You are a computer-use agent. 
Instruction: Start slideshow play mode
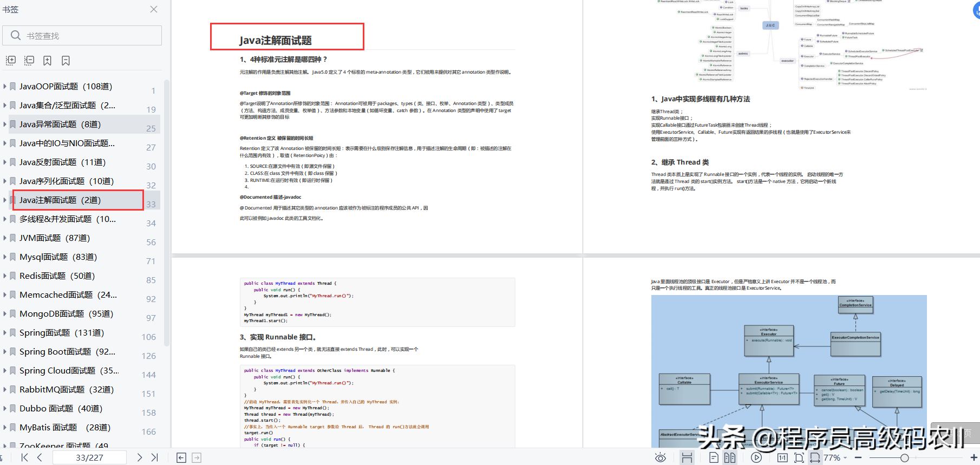pyautogui.click(x=756, y=458)
